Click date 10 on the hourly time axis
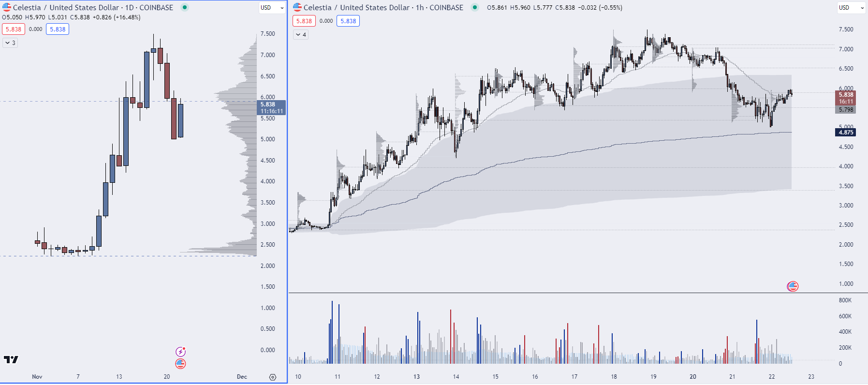 click(298, 376)
